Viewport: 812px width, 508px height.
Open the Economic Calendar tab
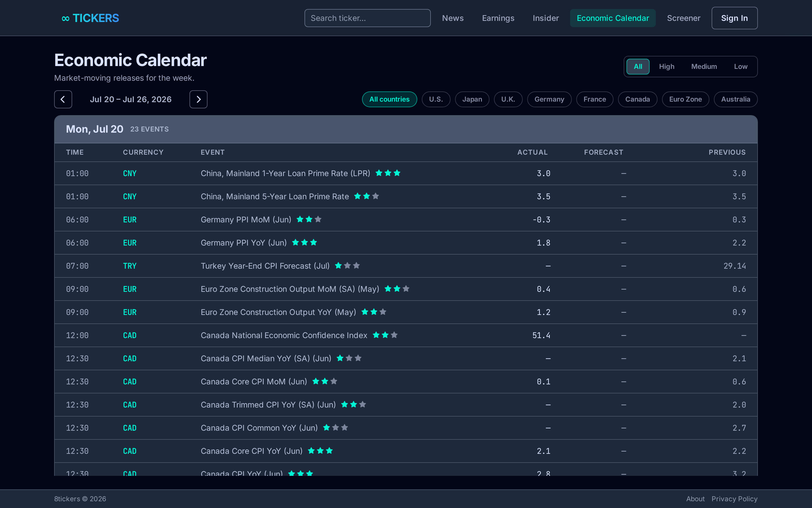[x=613, y=18]
